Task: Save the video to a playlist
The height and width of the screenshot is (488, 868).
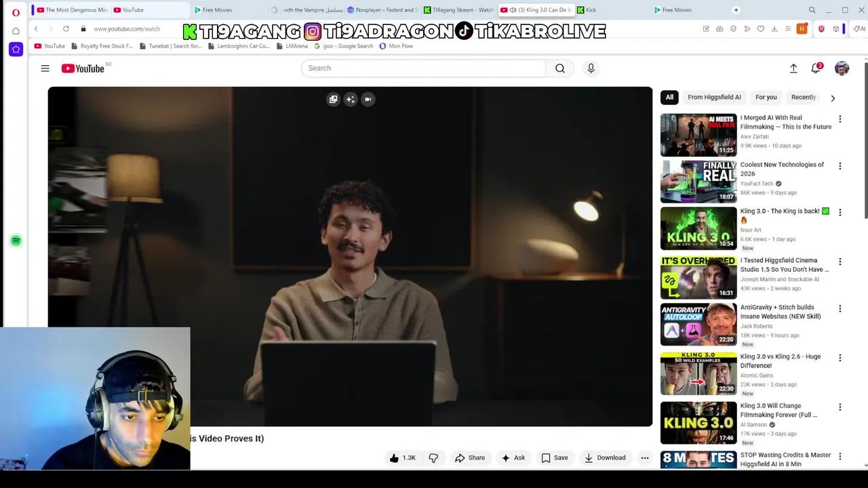Action: pos(555,458)
